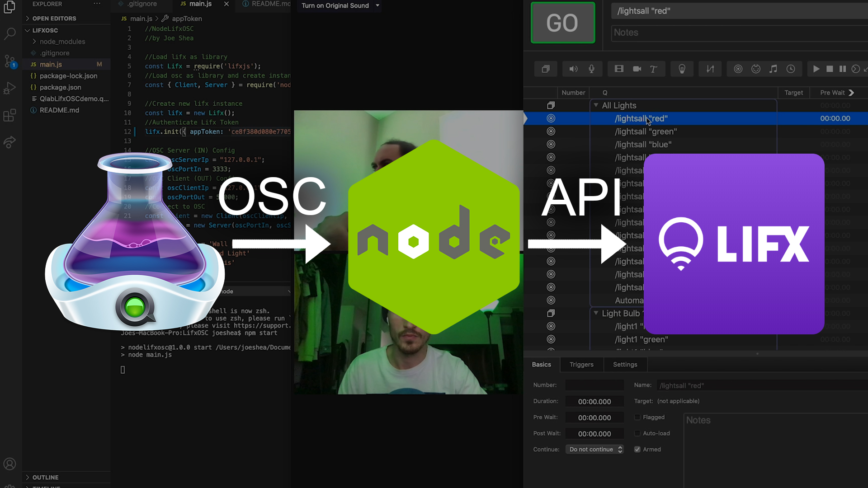The image size is (868, 488).
Task: Select the Run and Debug sidebar icon
Action: 9,88
